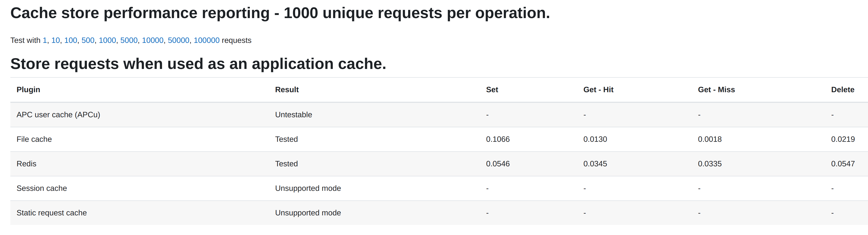Click the 1000 requests link
868x235 pixels.
(108, 40)
